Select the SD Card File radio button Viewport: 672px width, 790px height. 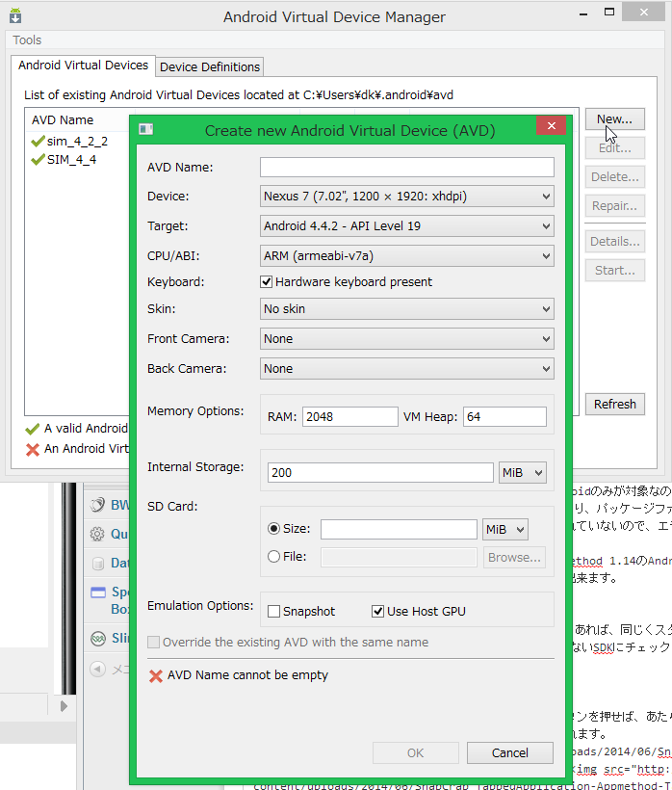[274, 556]
